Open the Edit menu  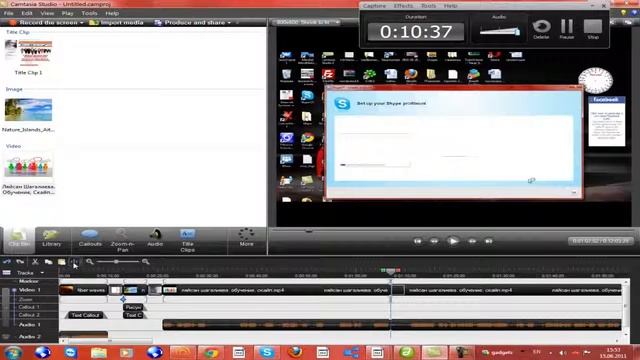(27, 13)
